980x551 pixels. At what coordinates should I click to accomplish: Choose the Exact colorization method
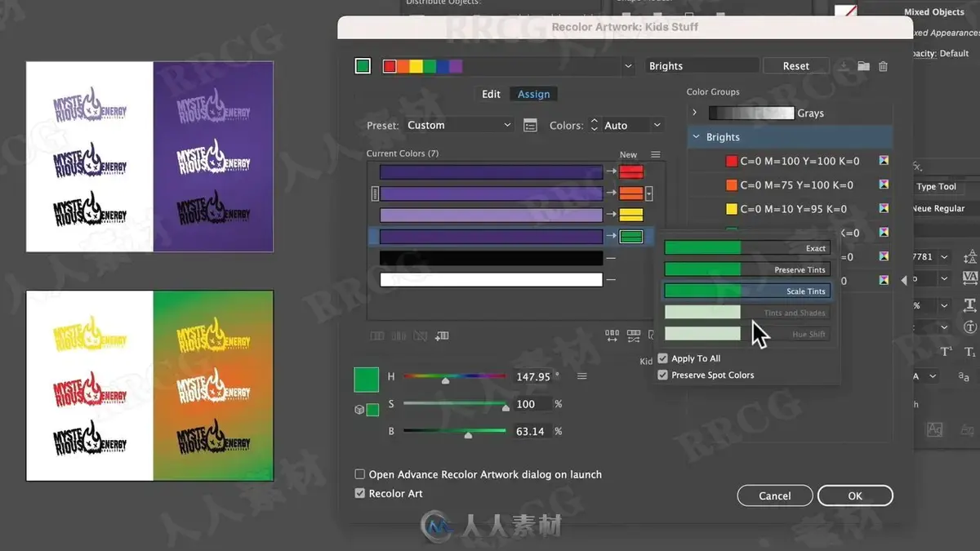point(747,247)
